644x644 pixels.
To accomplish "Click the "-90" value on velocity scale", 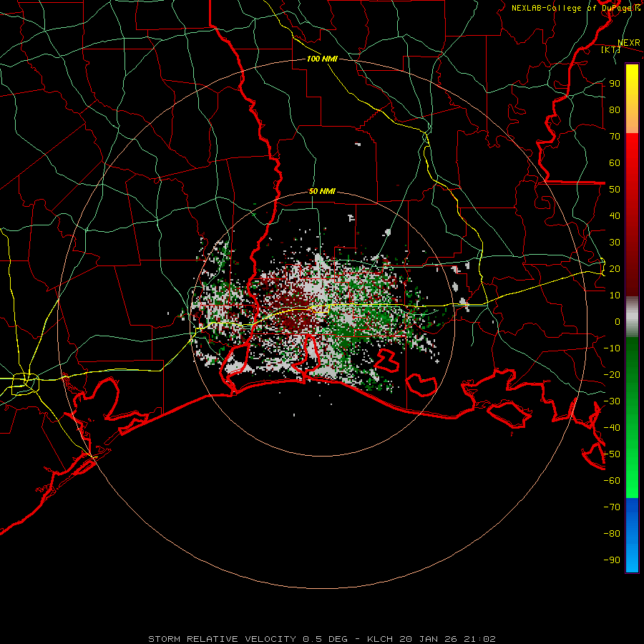I will pos(612,560).
